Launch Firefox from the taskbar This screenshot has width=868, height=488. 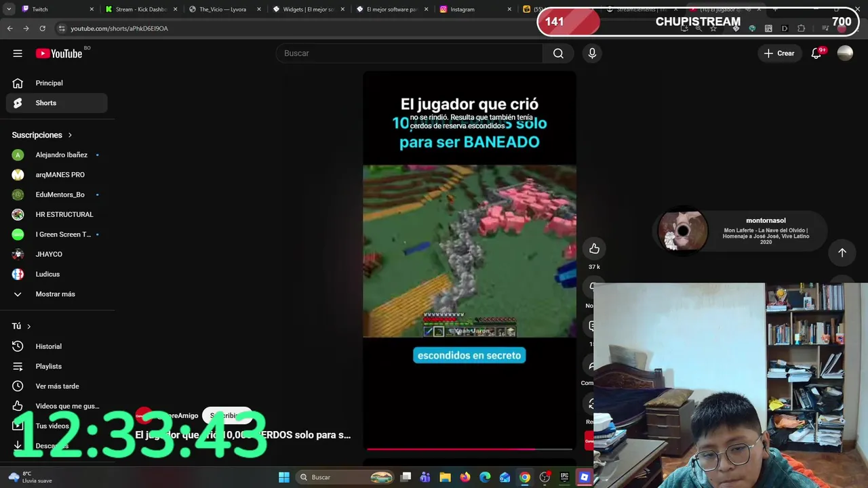(x=465, y=477)
